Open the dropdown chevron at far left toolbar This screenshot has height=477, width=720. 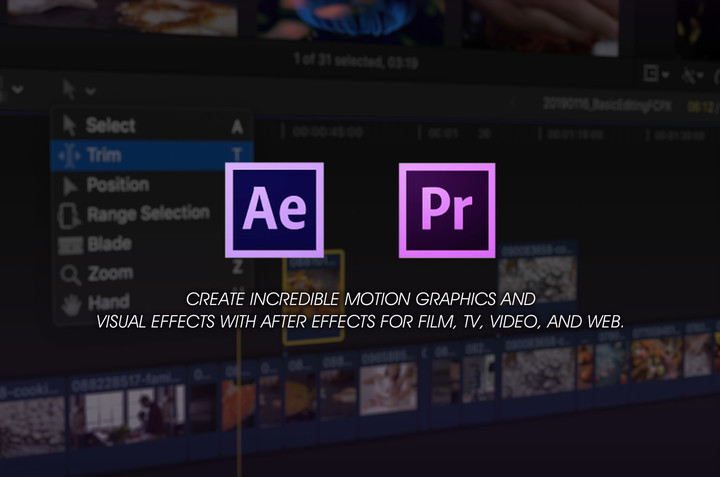(18, 89)
